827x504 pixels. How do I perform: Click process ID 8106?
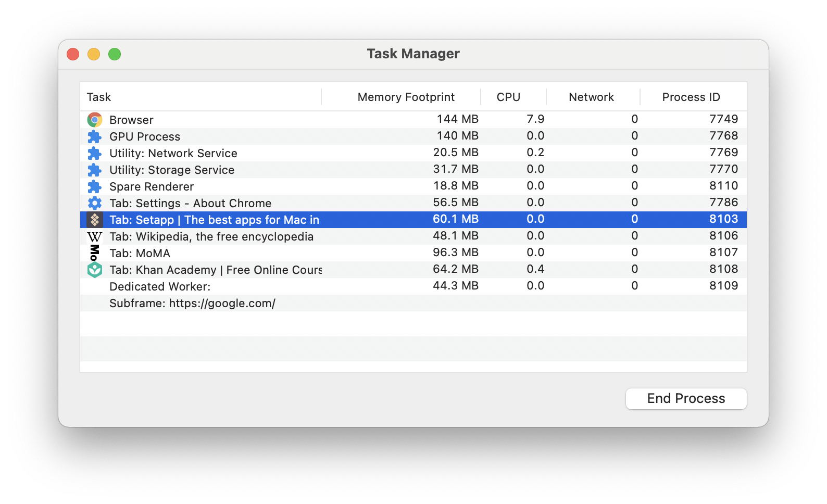point(724,235)
